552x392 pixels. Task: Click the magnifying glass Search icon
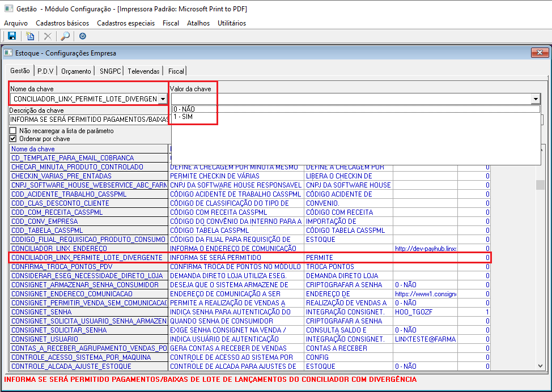[x=65, y=36]
